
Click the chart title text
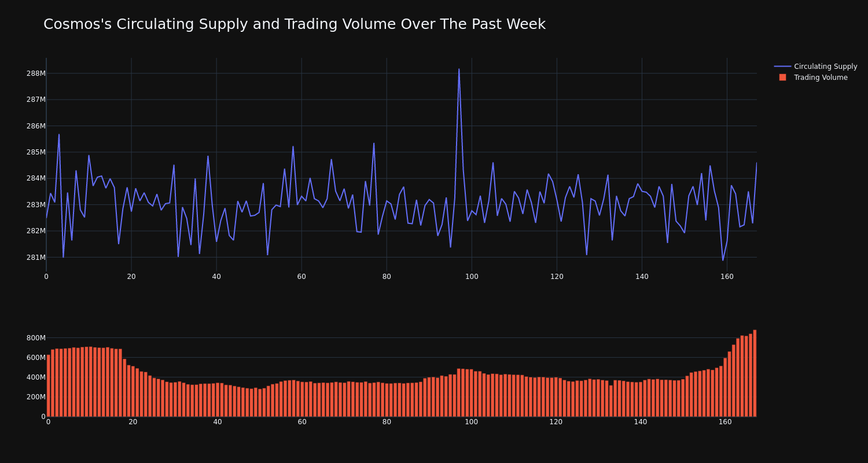tap(295, 24)
